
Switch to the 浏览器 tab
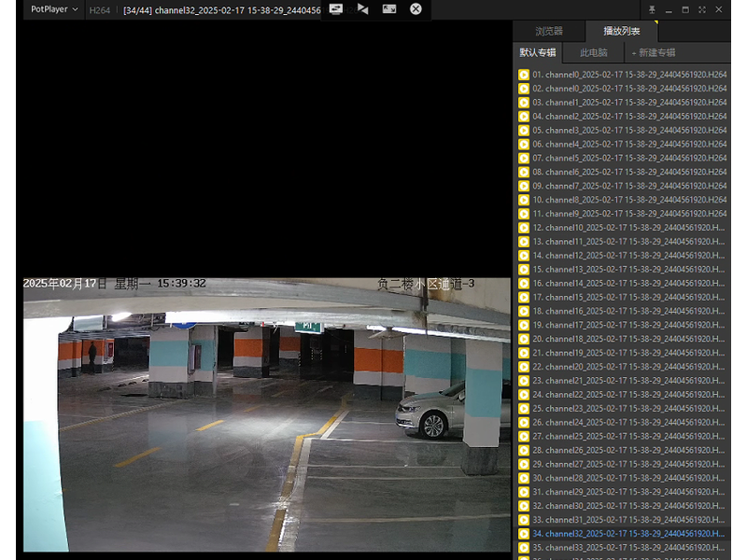point(549,32)
